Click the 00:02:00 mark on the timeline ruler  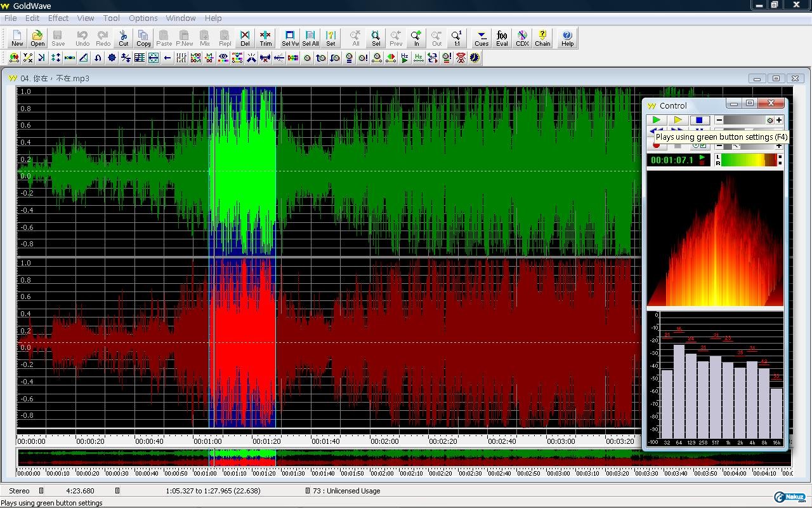point(384,440)
